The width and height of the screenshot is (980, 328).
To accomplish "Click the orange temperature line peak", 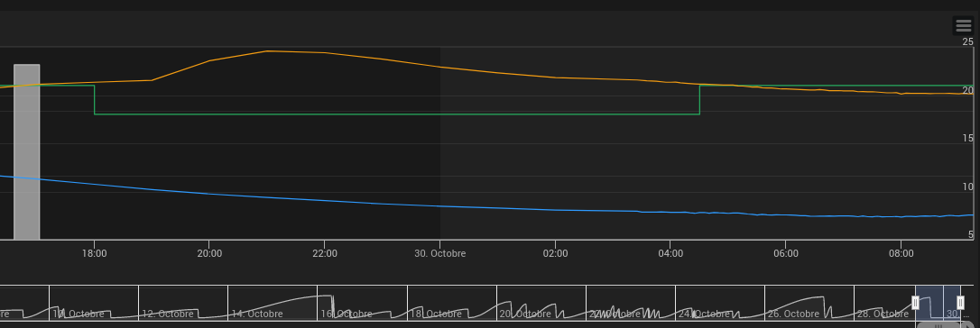I will click(267, 51).
